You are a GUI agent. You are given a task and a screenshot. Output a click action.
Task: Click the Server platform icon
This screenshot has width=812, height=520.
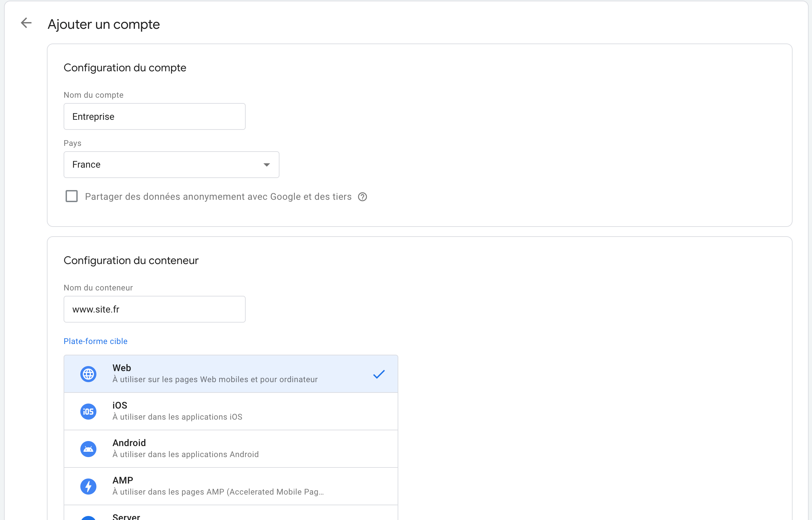[88, 518]
